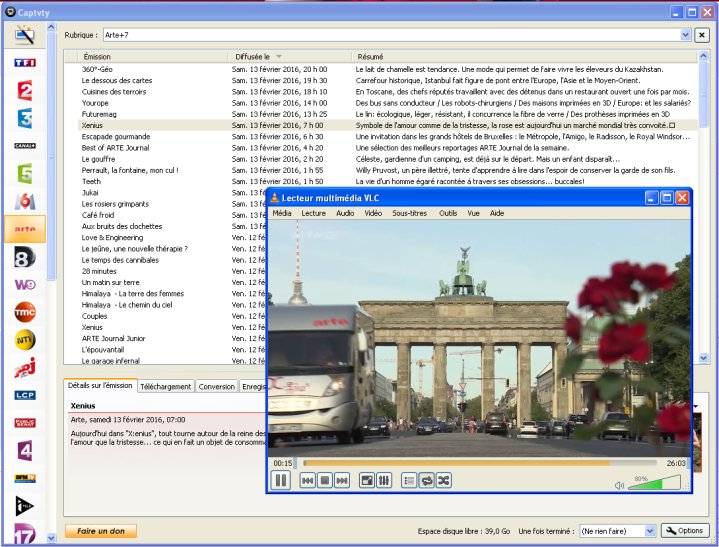Select the France 3 channel icon
The height and width of the screenshot is (547, 719).
tap(25, 118)
